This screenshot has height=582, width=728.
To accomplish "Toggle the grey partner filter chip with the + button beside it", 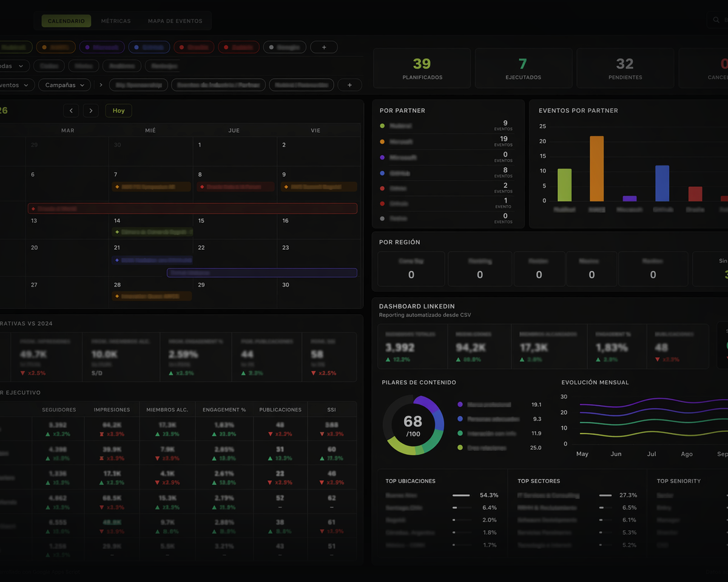I will click(285, 47).
